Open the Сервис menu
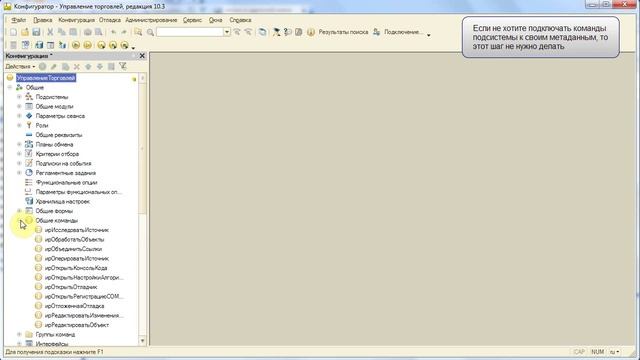The width and height of the screenshot is (640, 360). [192, 20]
